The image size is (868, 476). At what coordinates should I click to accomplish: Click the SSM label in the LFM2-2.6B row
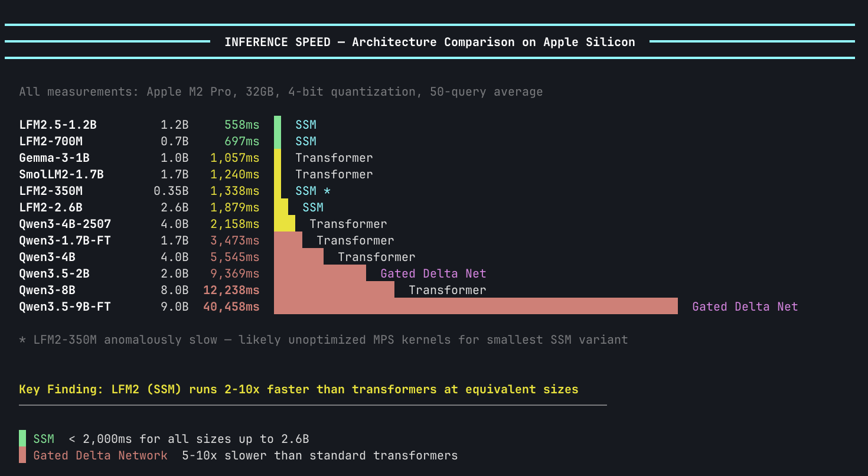(x=313, y=207)
